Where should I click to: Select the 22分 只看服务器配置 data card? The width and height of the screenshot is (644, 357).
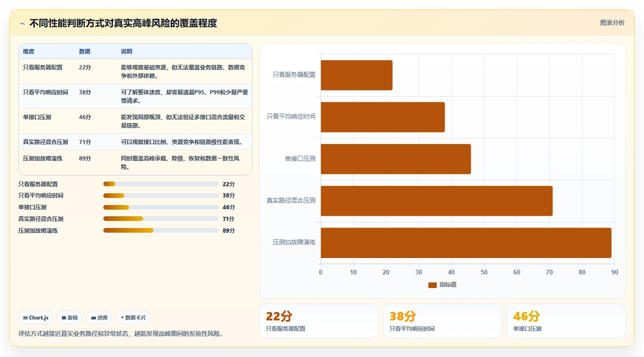point(319,321)
